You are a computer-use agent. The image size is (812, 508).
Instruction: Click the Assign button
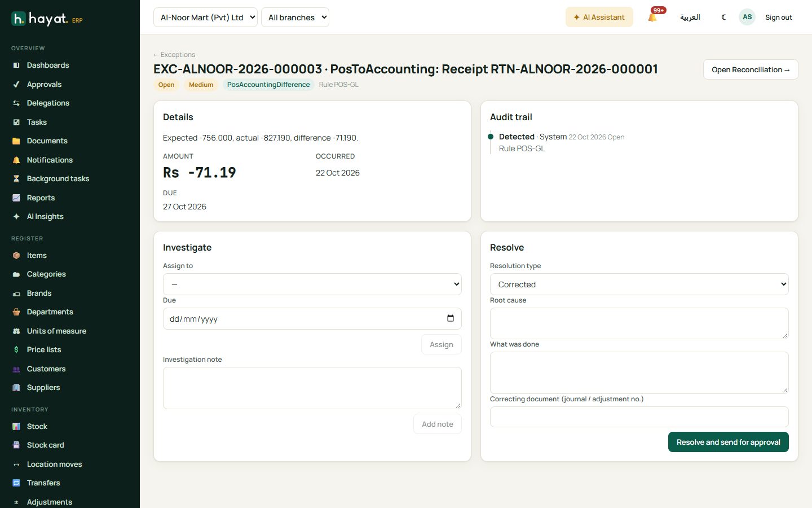tap(442, 344)
